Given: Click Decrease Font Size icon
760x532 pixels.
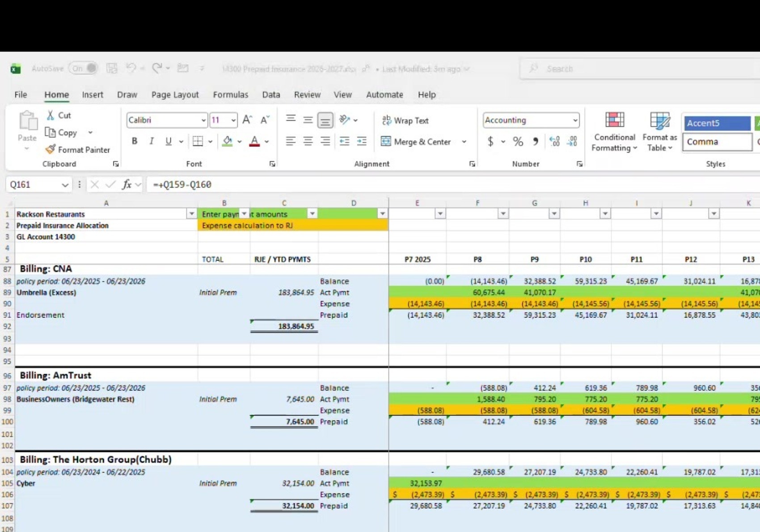Looking at the screenshot, I should (x=265, y=120).
